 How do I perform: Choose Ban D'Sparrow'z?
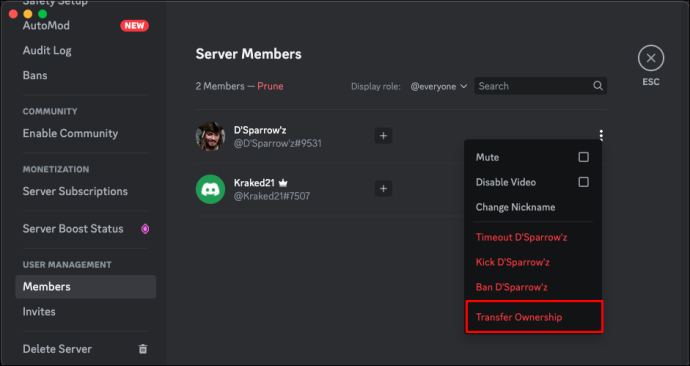[x=533, y=287]
